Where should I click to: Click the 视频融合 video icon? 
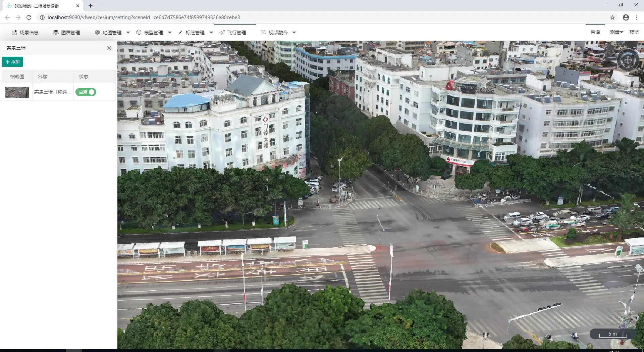pyautogui.click(x=263, y=33)
